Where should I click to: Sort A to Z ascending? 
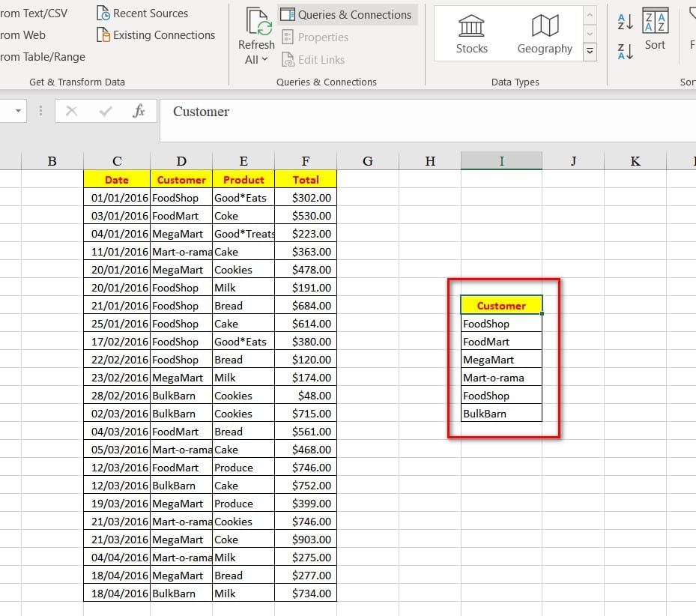[x=625, y=22]
